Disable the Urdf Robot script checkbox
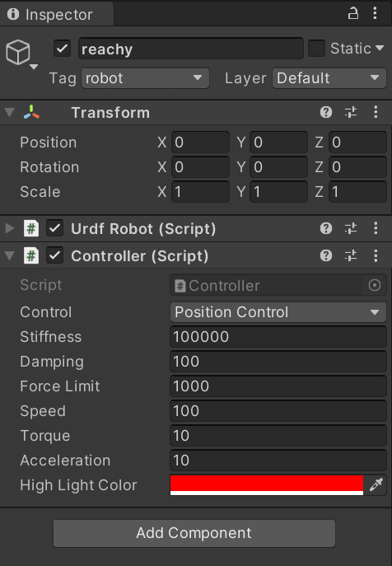 pos(54,228)
